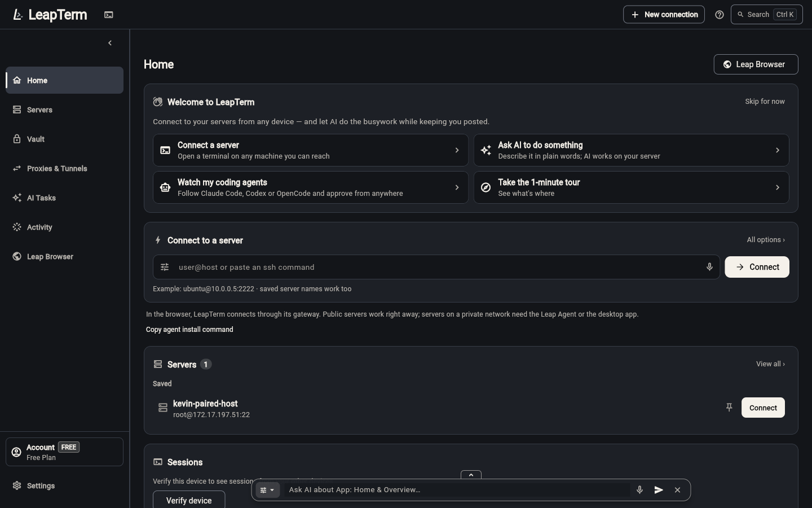Viewport: 812px width, 508px height.
Task: Click the terminal icon beside LeapTerm logo
Action: [x=109, y=15]
